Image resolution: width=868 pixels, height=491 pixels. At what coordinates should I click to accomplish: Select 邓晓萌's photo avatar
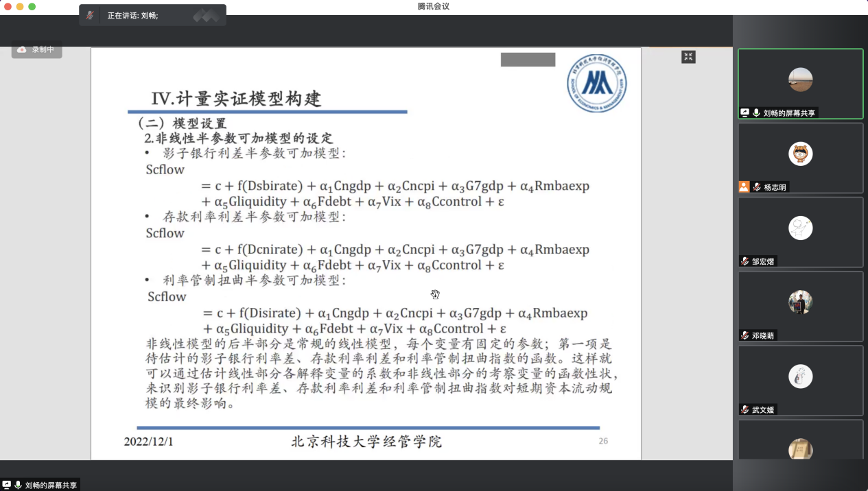coord(800,302)
